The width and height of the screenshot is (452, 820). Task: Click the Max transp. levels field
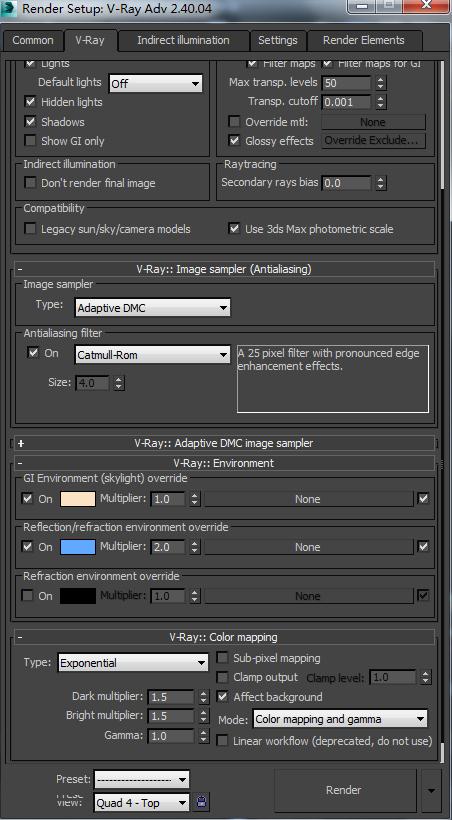click(x=347, y=83)
